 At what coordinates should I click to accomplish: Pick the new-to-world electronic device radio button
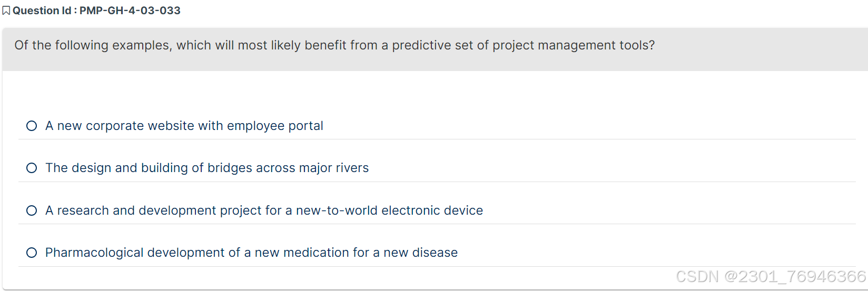tap(32, 210)
